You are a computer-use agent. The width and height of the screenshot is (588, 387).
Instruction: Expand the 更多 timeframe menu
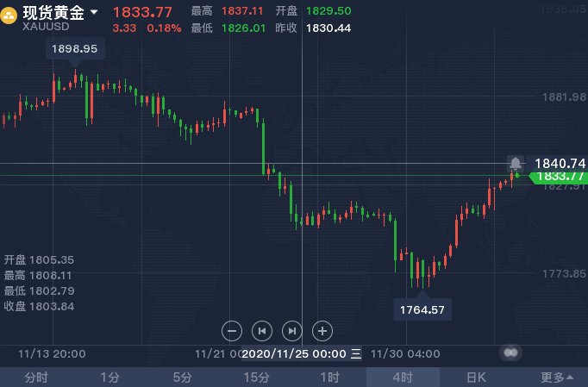pyautogui.click(x=556, y=378)
